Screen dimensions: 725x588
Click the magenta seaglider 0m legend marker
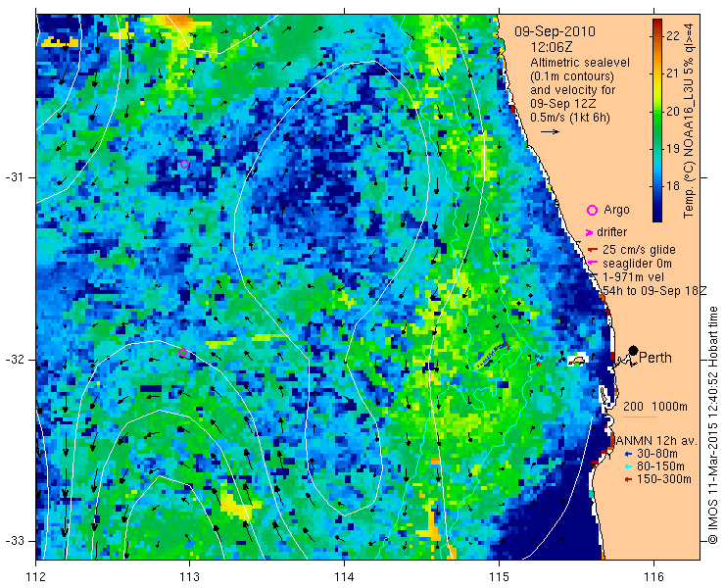pyautogui.click(x=593, y=264)
